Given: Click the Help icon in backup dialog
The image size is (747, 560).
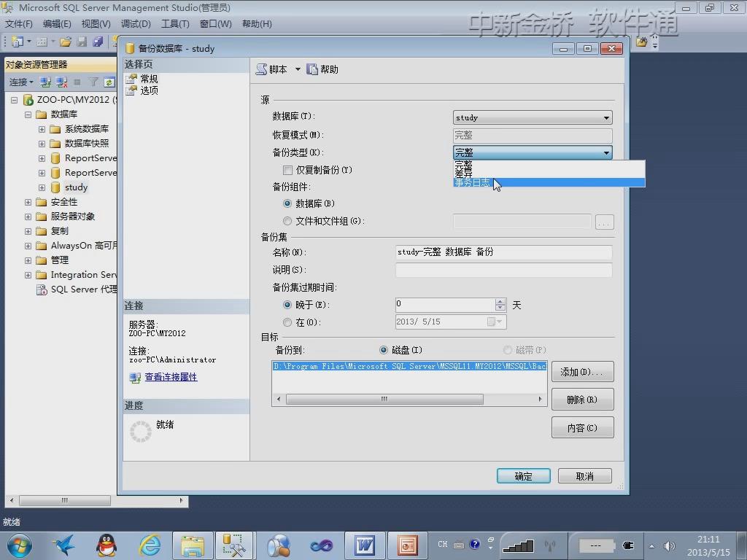Looking at the screenshot, I should click(312, 69).
